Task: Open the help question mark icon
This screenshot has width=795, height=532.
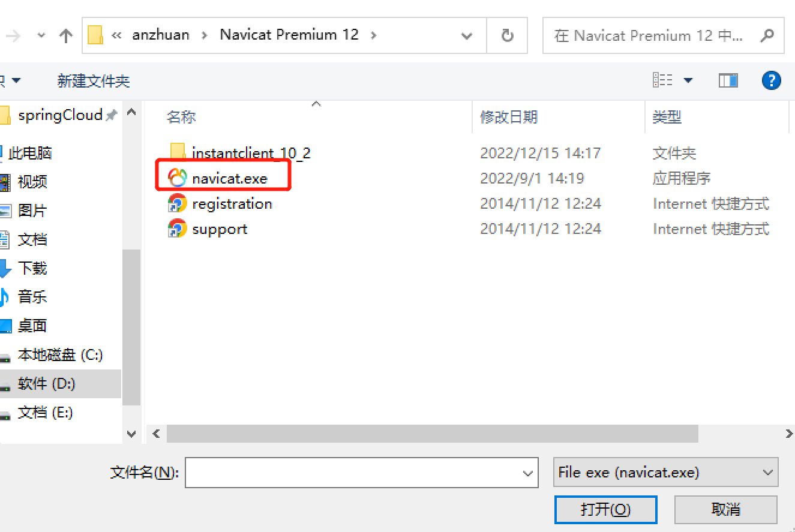Action: pos(771,80)
